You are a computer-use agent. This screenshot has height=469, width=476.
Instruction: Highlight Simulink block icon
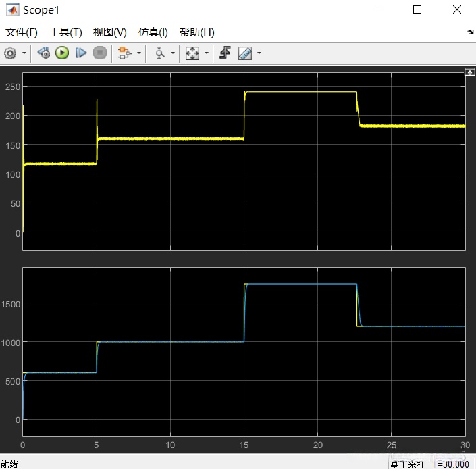[x=124, y=53]
